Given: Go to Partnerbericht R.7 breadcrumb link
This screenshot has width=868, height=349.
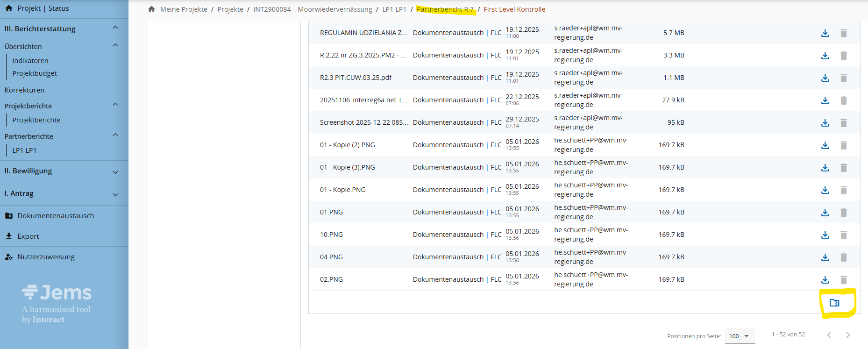Looking at the screenshot, I should pos(445,9).
